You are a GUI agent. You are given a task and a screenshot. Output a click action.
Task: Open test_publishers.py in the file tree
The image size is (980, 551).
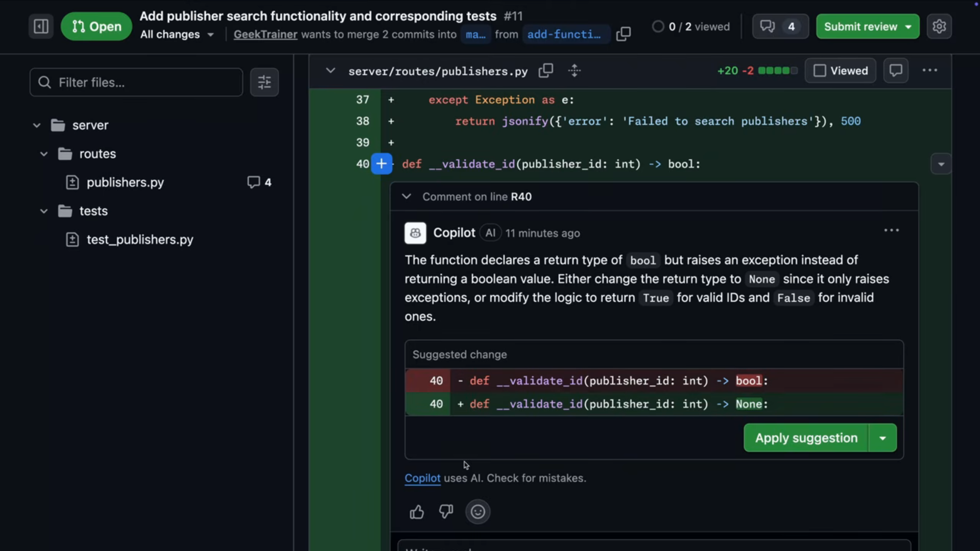click(x=140, y=239)
